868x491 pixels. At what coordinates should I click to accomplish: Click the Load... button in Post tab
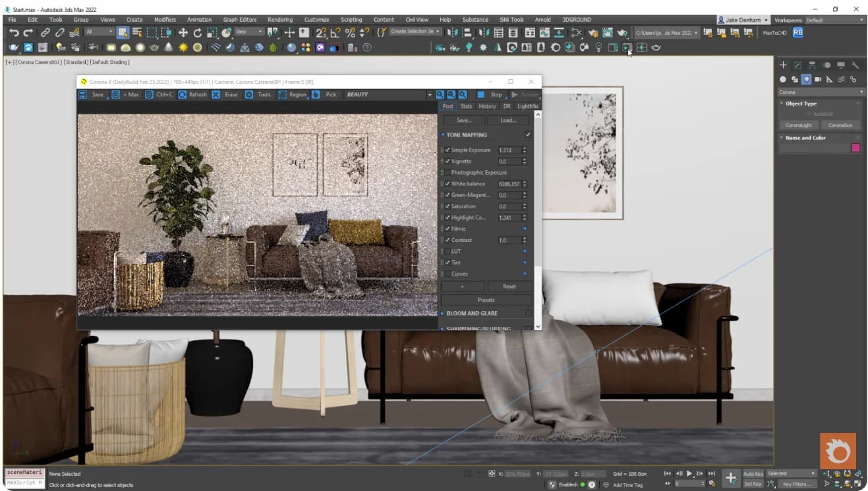click(x=508, y=121)
